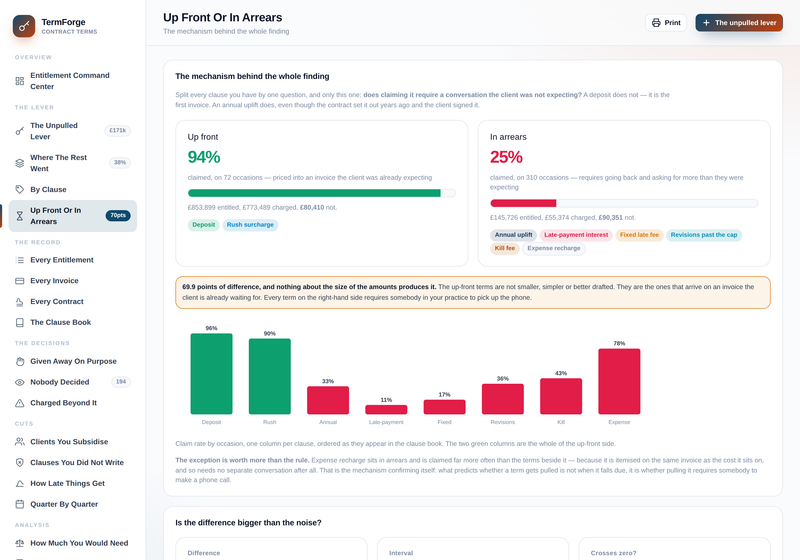Image resolution: width=800 pixels, height=560 pixels.
Task: Click the printer icon in the Print button
Action: click(x=656, y=23)
